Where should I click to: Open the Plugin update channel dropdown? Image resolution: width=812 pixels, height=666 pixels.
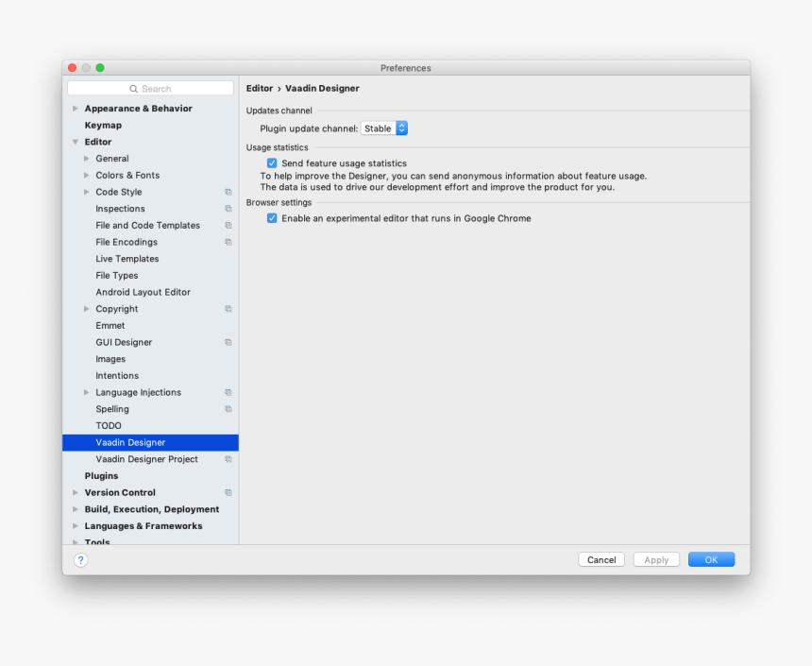(x=384, y=128)
